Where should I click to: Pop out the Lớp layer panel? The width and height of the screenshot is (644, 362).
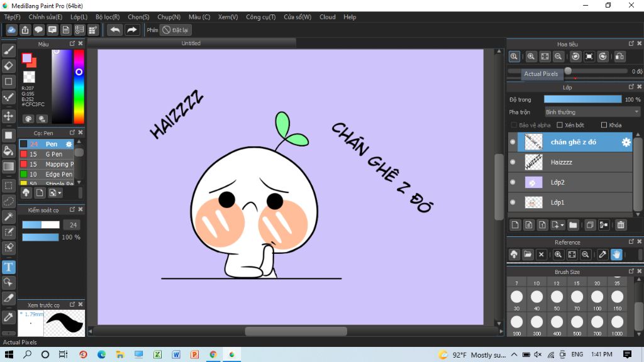(631, 87)
